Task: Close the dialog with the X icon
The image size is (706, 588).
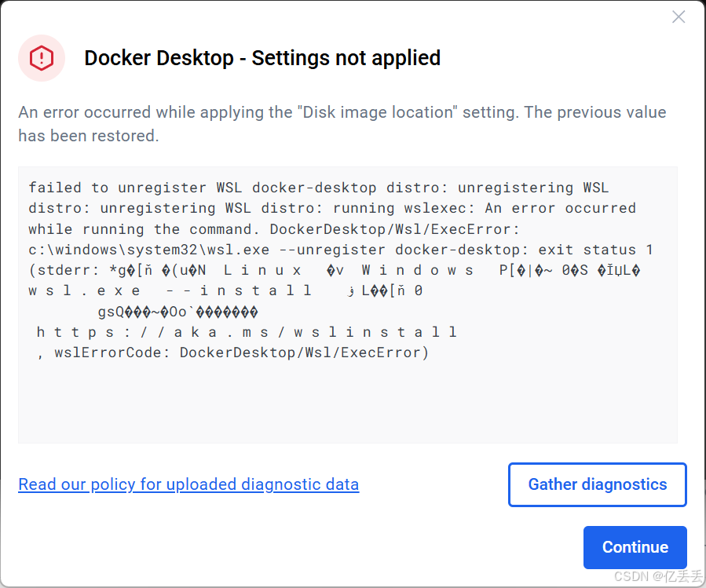Action: tap(678, 17)
